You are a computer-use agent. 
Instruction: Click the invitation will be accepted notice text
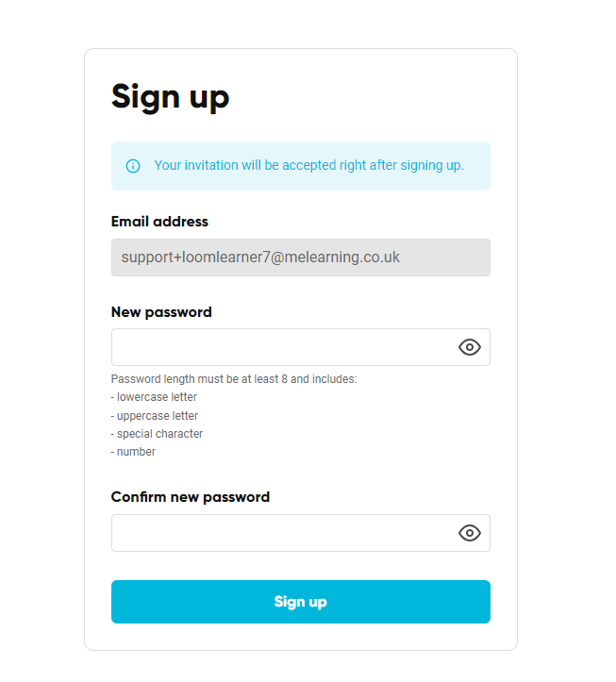tap(308, 165)
